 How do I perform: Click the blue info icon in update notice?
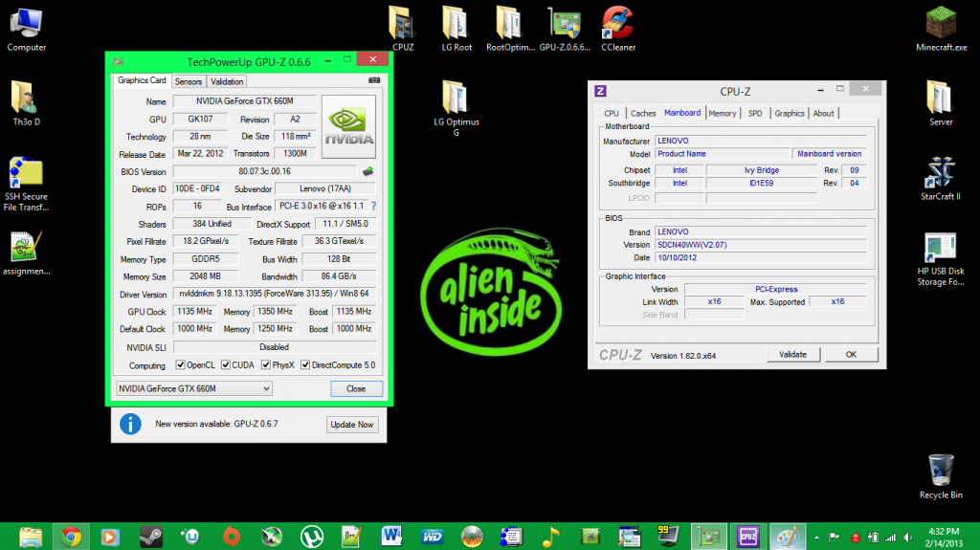tap(130, 424)
